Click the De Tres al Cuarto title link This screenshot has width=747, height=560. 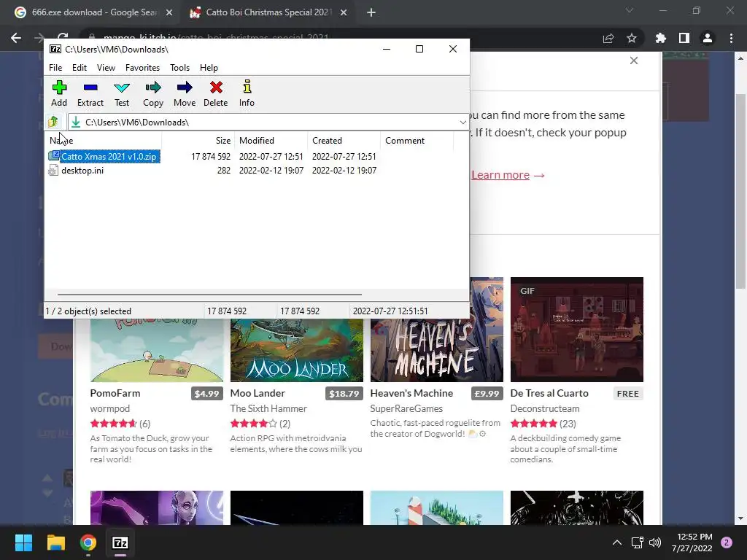(x=549, y=393)
